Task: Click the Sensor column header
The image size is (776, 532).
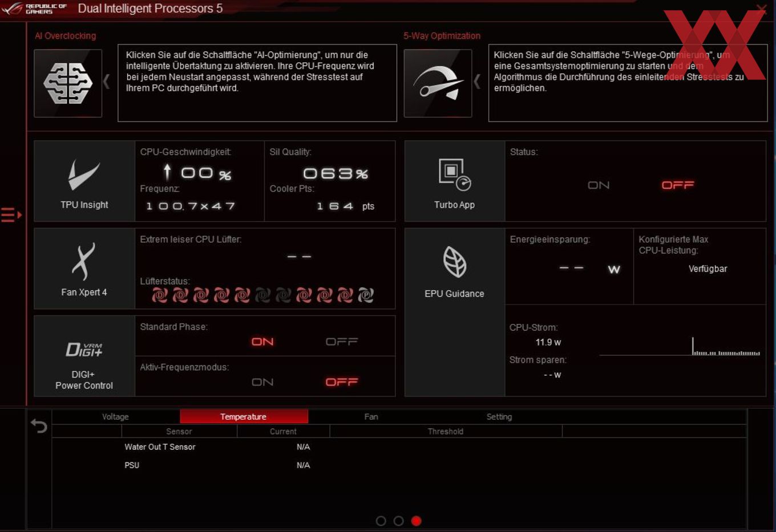Action: coord(179,432)
